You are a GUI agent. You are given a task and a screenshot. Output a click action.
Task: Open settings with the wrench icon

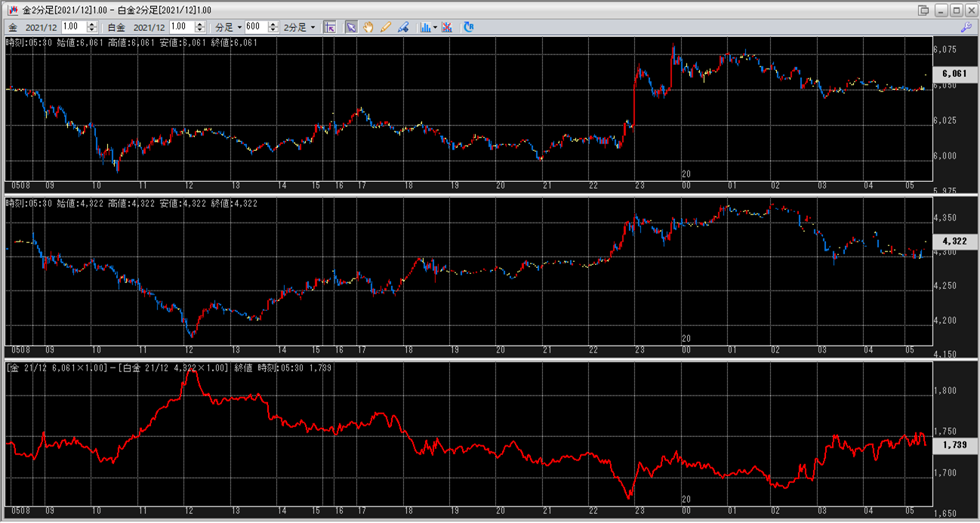coord(966,27)
